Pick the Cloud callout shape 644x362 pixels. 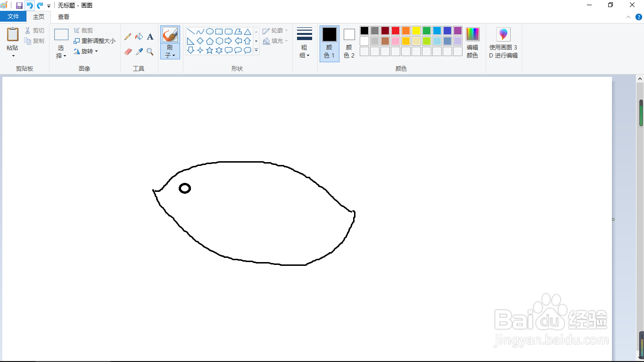point(248,50)
